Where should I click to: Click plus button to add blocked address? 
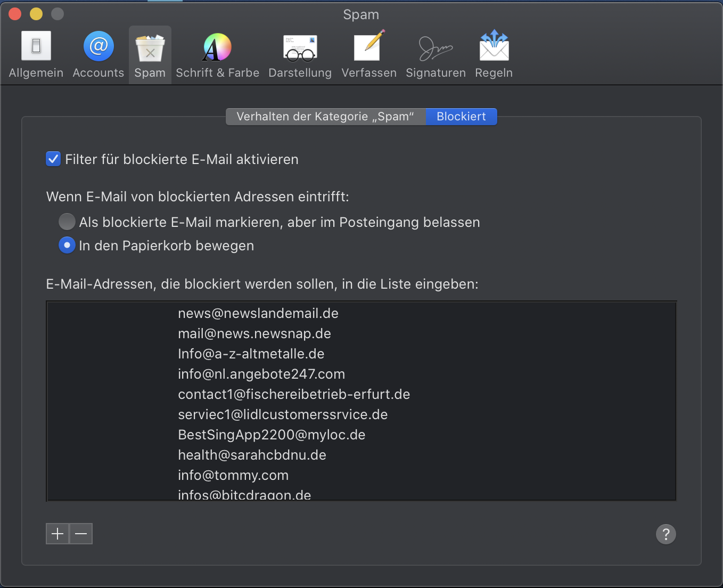point(57,534)
